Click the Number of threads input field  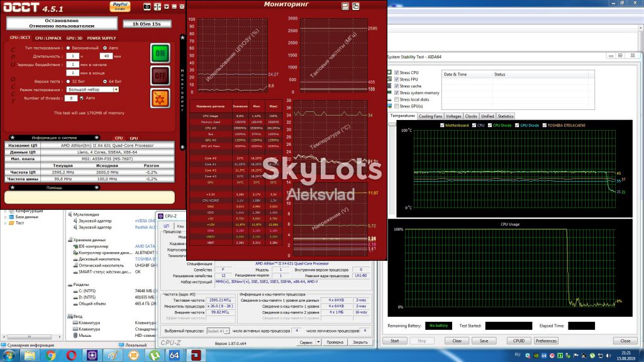[x=70, y=98]
